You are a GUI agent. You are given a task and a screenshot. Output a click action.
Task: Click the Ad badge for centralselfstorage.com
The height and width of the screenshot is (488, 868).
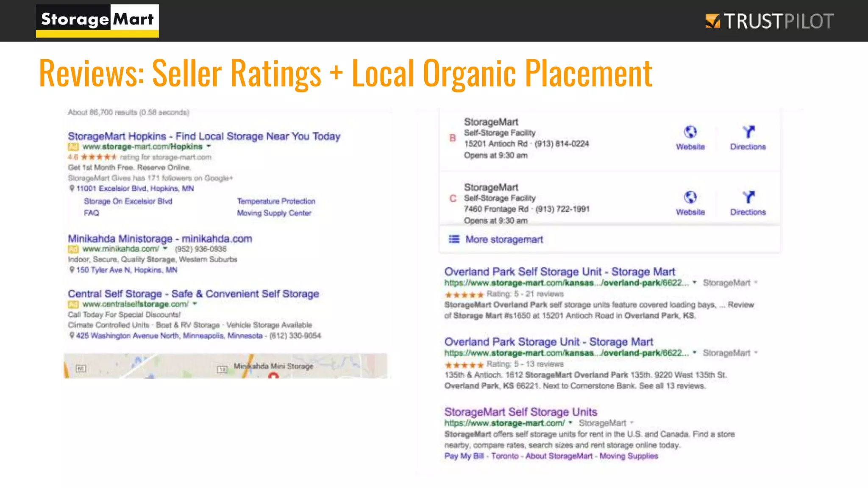click(x=73, y=304)
